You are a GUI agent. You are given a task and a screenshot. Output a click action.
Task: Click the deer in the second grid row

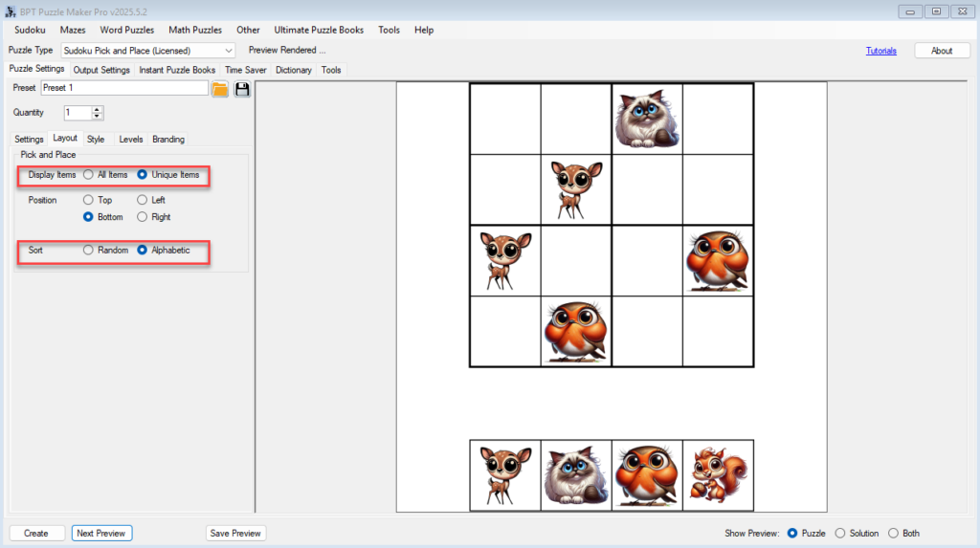[x=576, y=189]
